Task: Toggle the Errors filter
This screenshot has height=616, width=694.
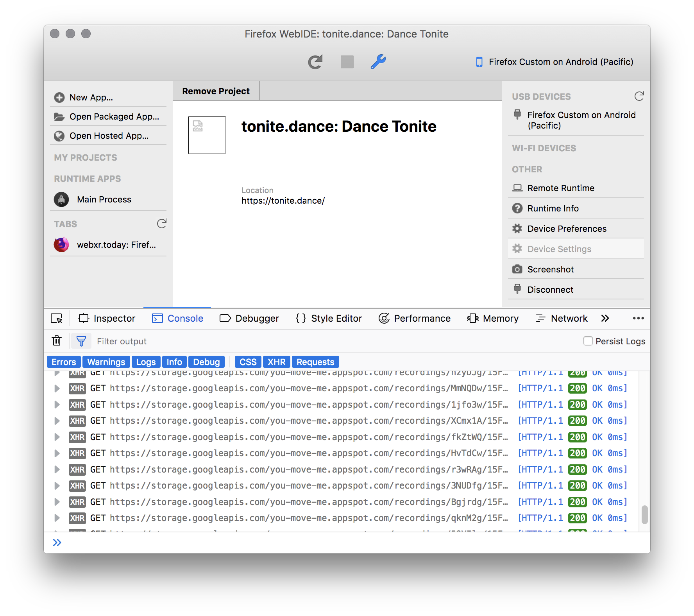Action: pyautogui.click(x=64, y=362)
